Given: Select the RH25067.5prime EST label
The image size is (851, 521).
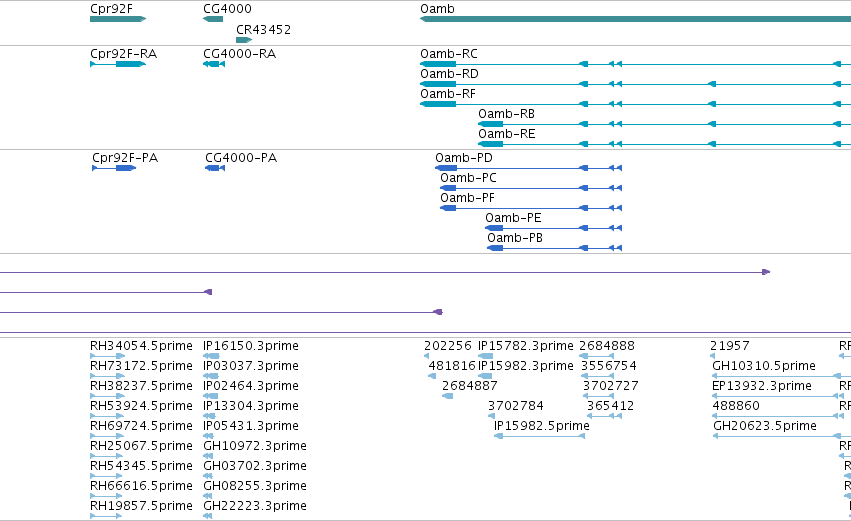Looking at the screenshot, I should pyautogui.click(x=141, y=446).
